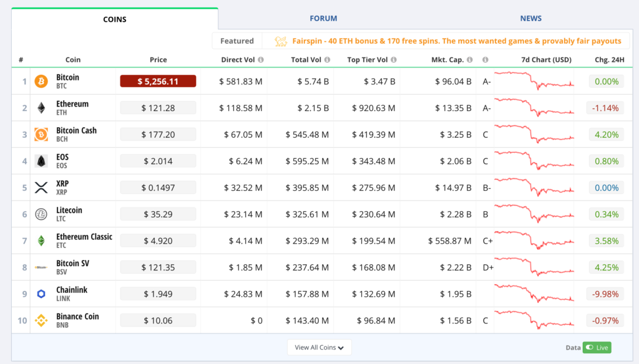Open the Ethereum Classic coin link

tap(84, 237)
